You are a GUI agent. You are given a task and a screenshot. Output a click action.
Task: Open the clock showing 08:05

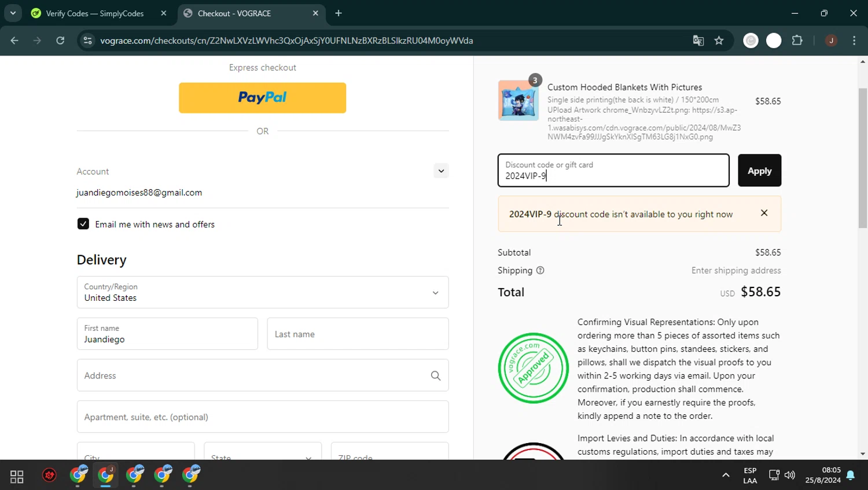823,476
